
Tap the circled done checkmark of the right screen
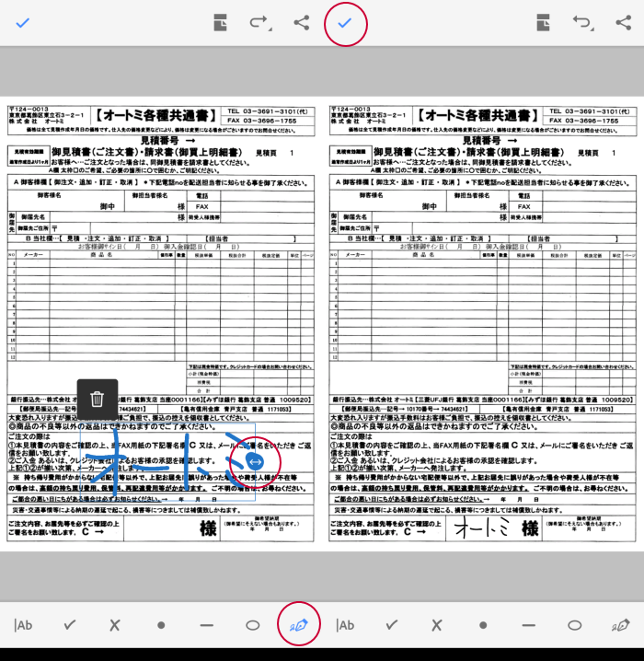[x=345, y=23]
